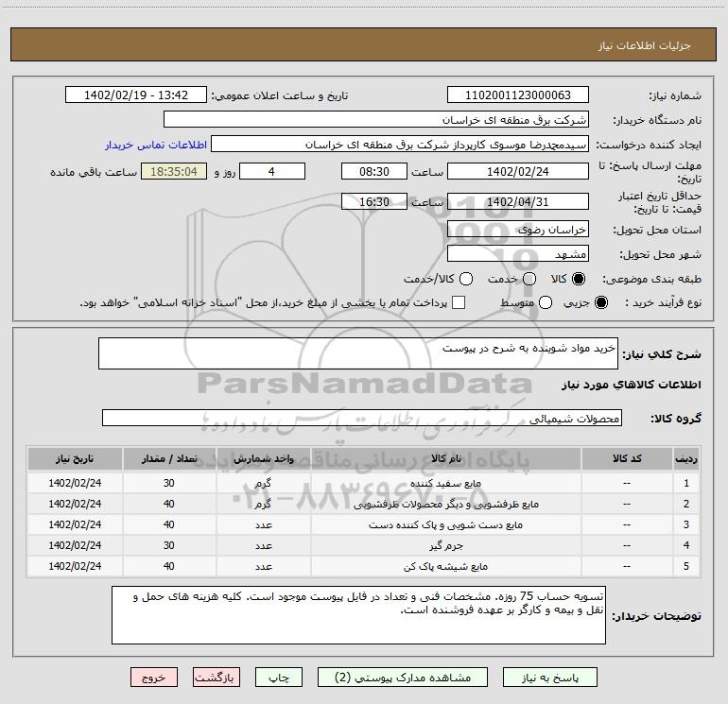Click the buyer notes text area

click(358, 615)
